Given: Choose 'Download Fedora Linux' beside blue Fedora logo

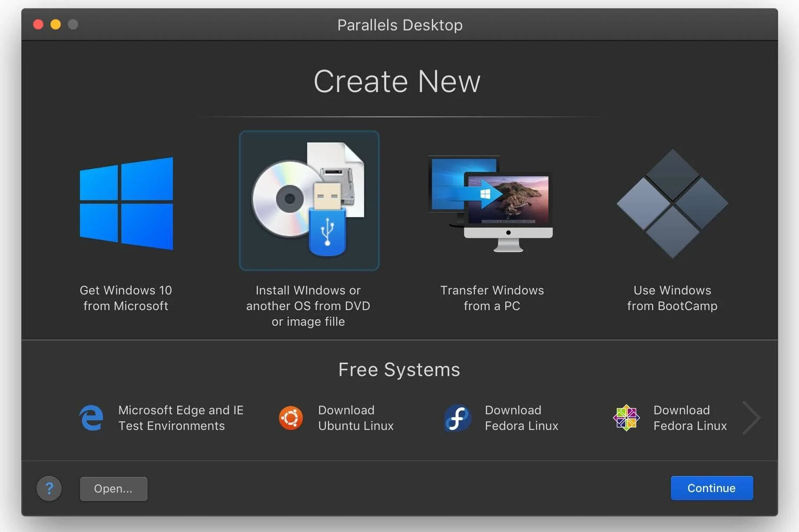Looking at the screenshot, I should (521, 418).
